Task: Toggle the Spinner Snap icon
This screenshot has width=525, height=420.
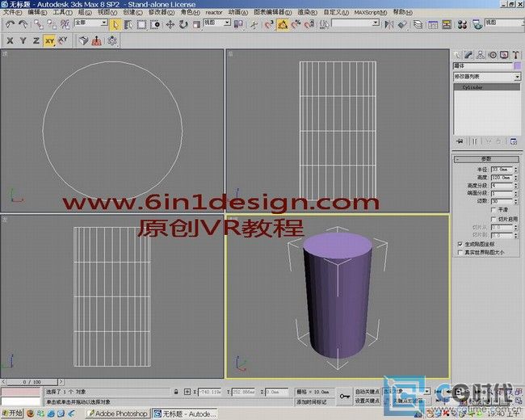Action: tap(309, 24)
